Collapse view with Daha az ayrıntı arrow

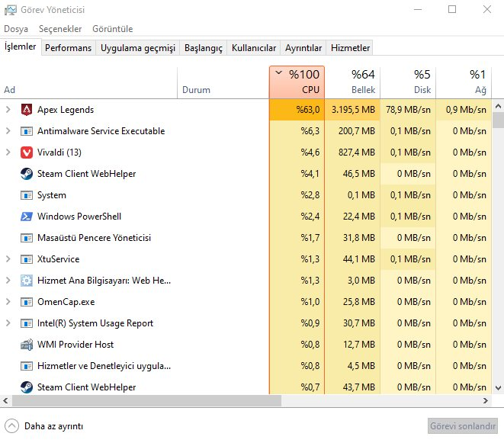12,426
